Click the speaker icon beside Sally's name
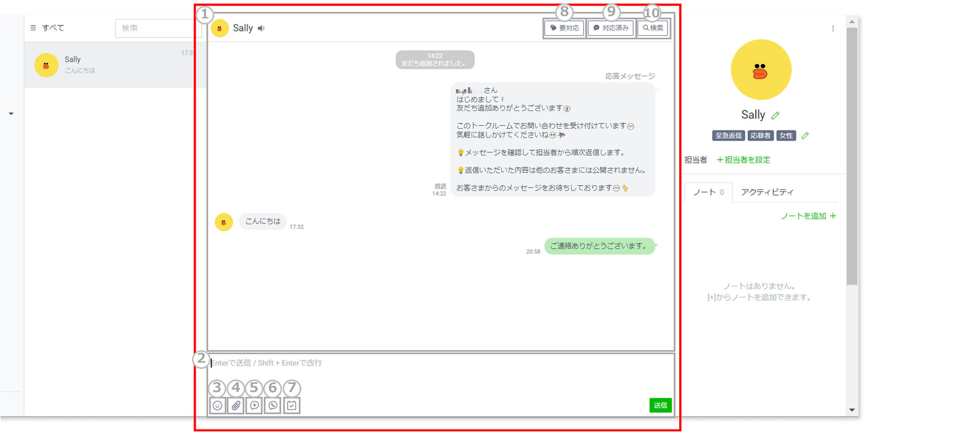 pos(262,29)
